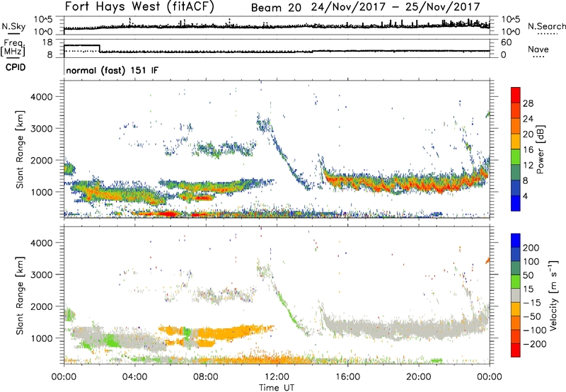This screenshot has width=566, height=392.
Task: Pick the light green Velocity colorbar segment
Action: 516,282
